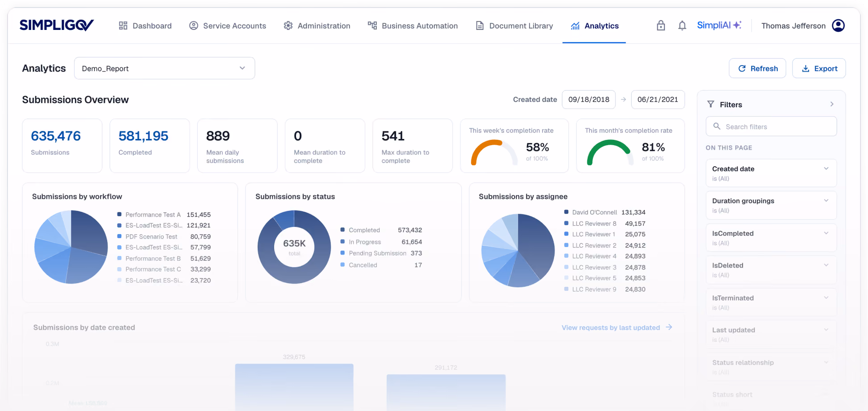Screen dimensions: 868x411
Task: Click the lock icon in header
Action: (661, 25)
